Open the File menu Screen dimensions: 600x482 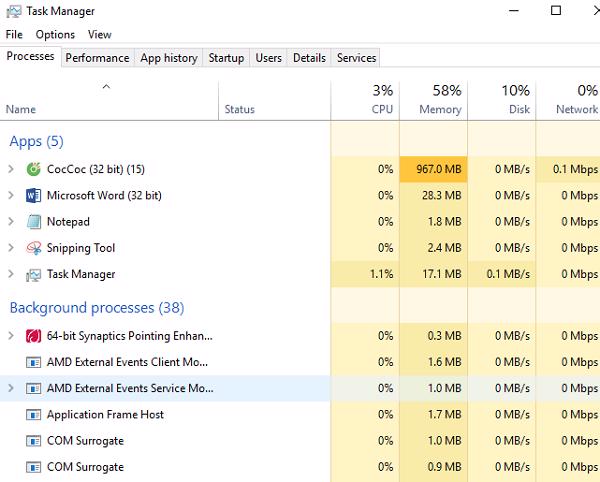point(14,34)
